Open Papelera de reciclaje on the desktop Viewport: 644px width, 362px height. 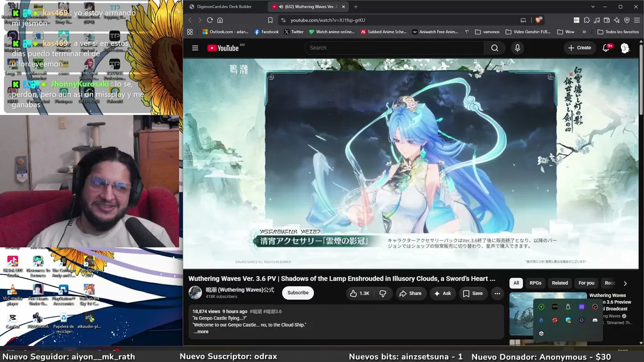(63, 322)
